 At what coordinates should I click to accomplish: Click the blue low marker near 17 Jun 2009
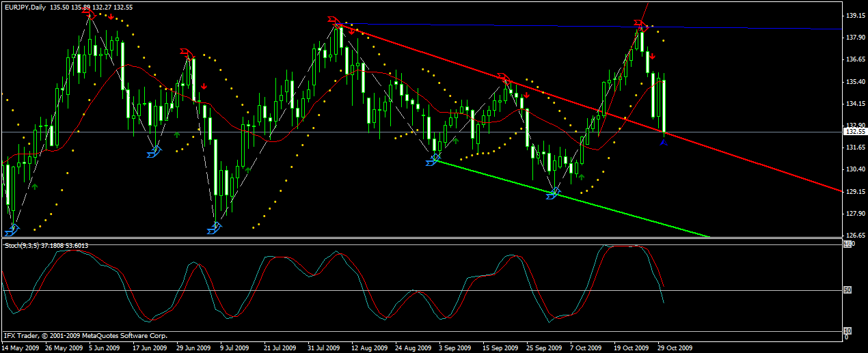point(154,153)
